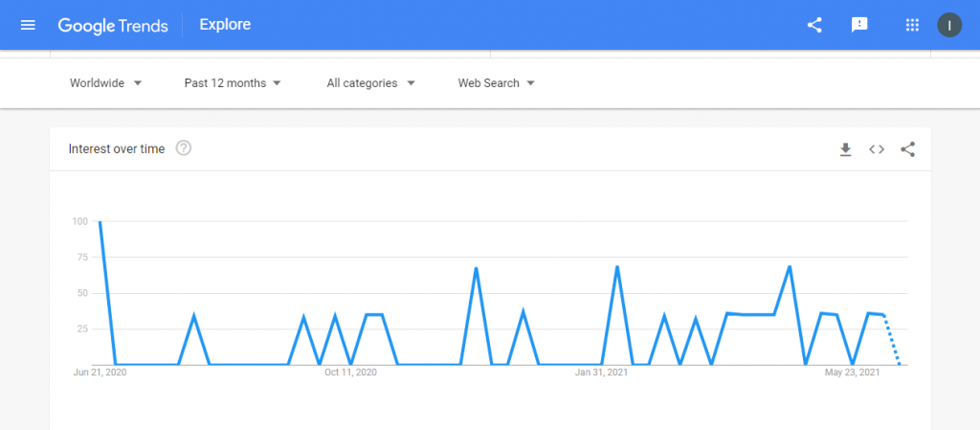
Task: Expand the All categories dropdown
Action: pos(371,83)
